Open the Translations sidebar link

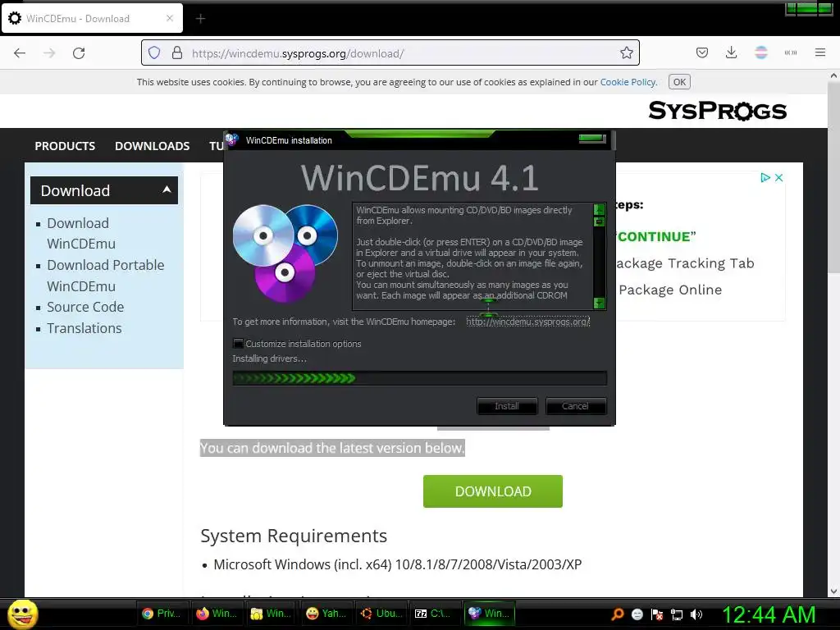(84, 328)
